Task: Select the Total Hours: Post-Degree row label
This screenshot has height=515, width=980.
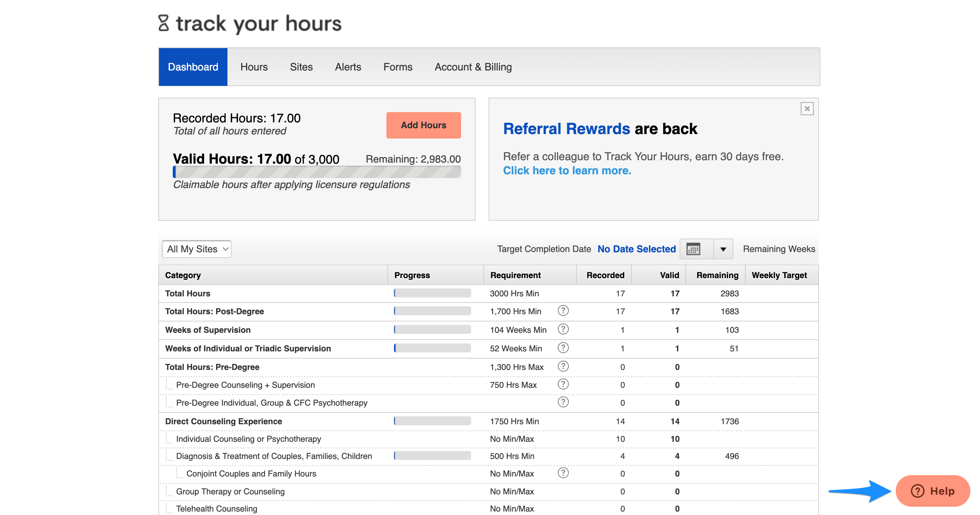Action: click(215, 311)
